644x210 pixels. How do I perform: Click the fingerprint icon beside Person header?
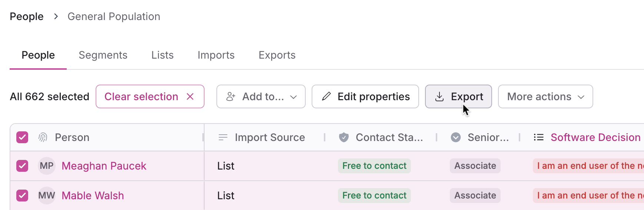tap(43, 138)
